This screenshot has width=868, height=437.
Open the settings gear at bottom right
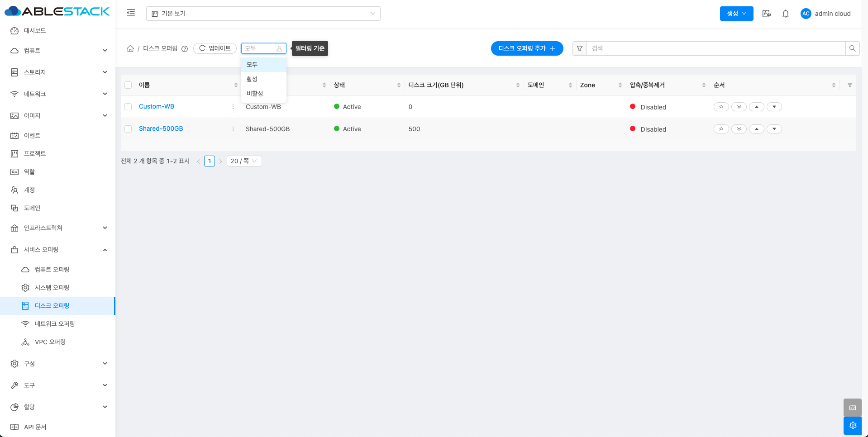pos(853,425)
